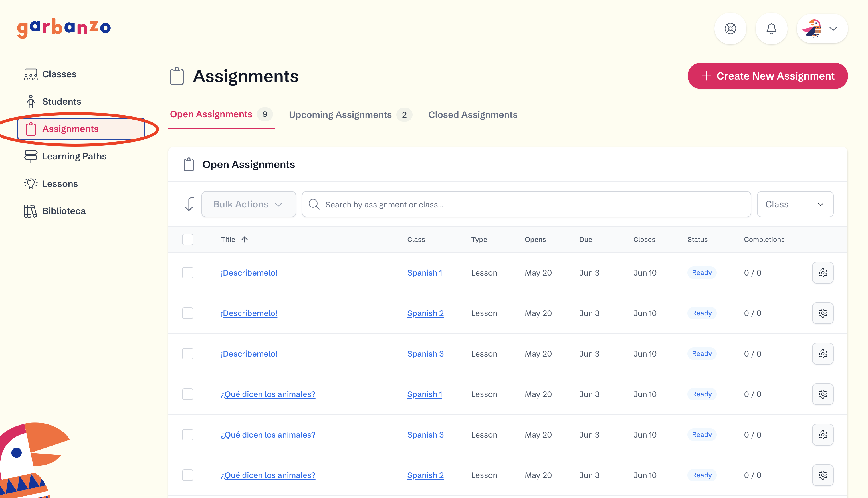
Task: Open the Class filter dropdown
Action: [x=795, y=204]
